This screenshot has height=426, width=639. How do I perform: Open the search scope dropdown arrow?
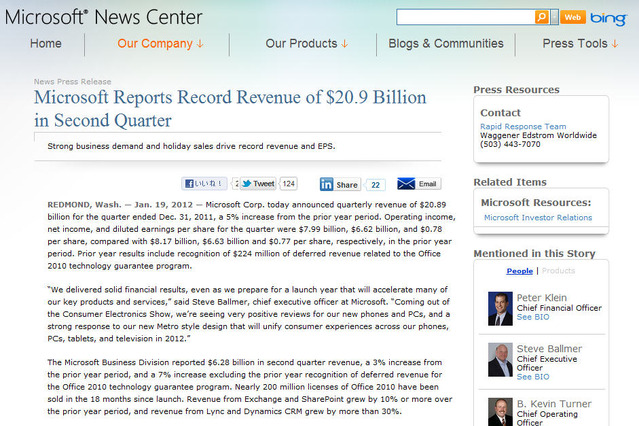coord(554,17)
